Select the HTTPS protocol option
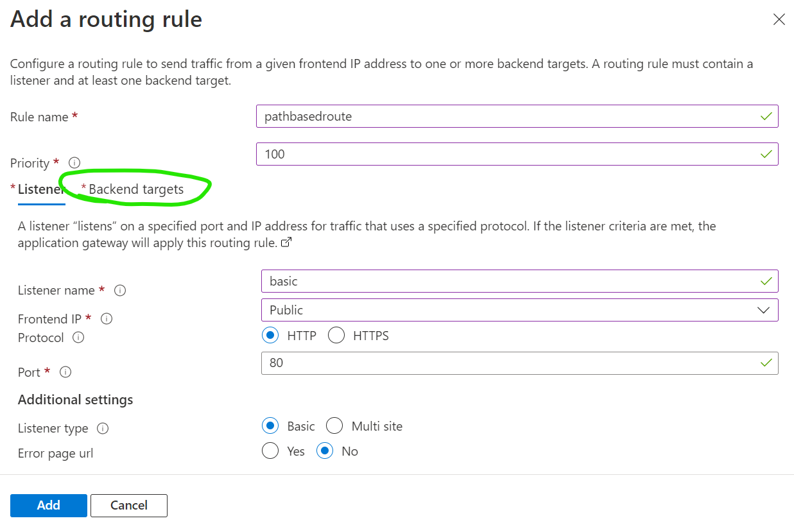This screenshot has height=532, width=794. (336, 335)
